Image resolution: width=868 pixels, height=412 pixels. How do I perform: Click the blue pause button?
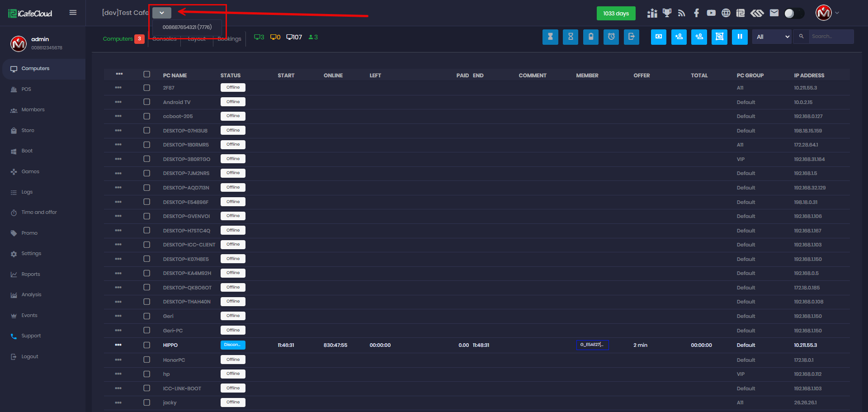coord(740,37)
